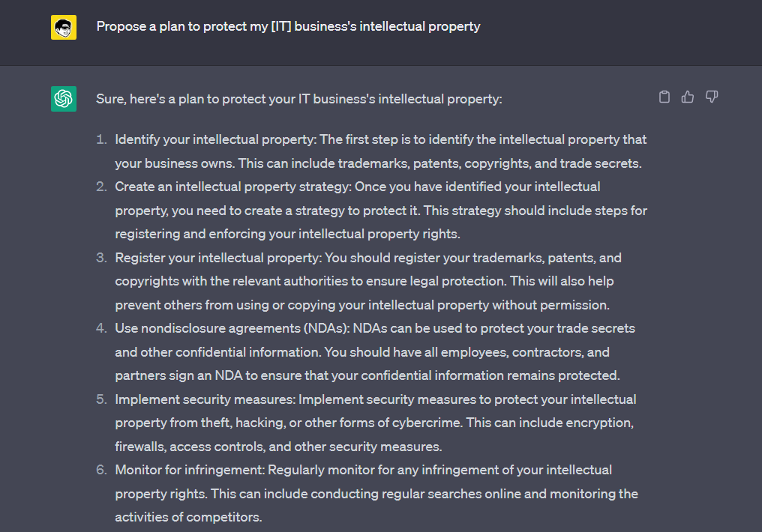Image resolution: width=762 pixels, height=532 pixels.
Task: Click the assistant avatar beside the reply
Action: pyautogui.click(x=64, y=99)
